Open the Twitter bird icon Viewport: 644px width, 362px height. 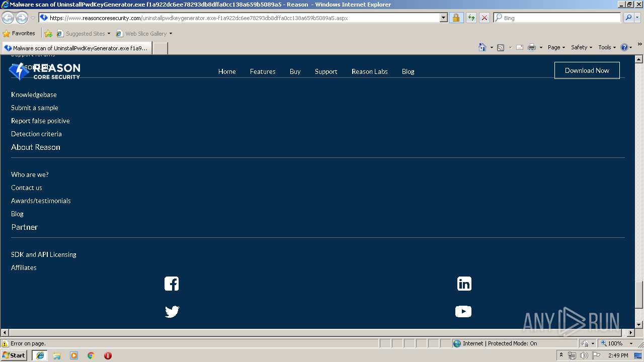coord(172,312)
